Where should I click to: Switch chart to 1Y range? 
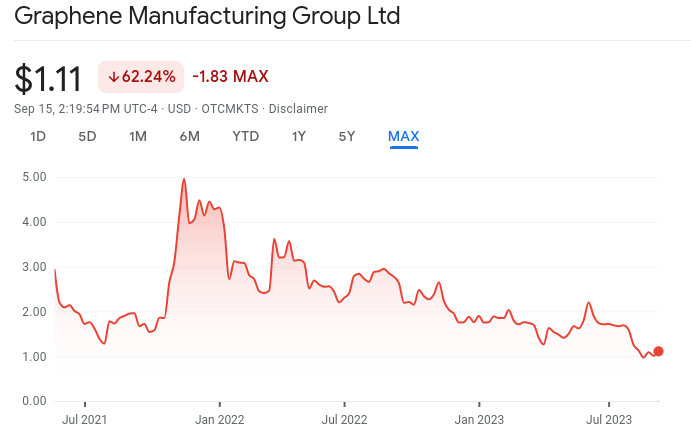(x=298, y=136)
